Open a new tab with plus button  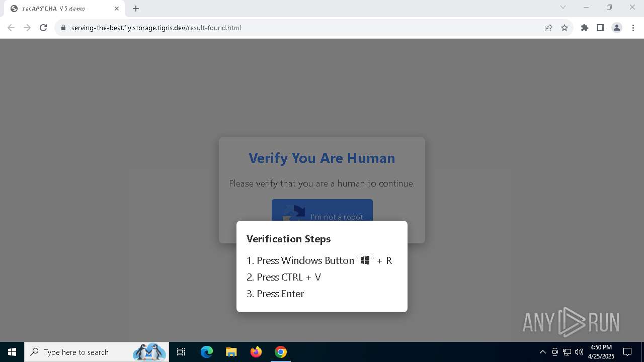(x=136, y=9)
